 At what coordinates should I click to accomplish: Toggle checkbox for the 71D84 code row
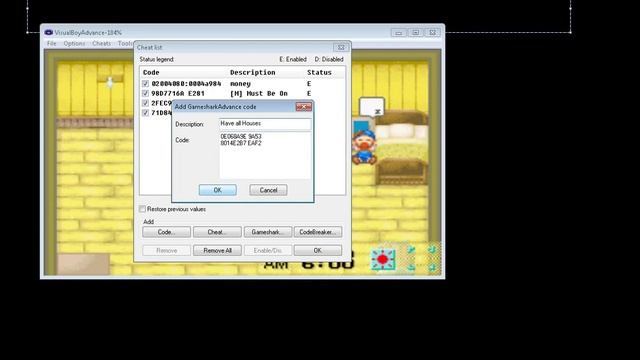click(145, 113)
